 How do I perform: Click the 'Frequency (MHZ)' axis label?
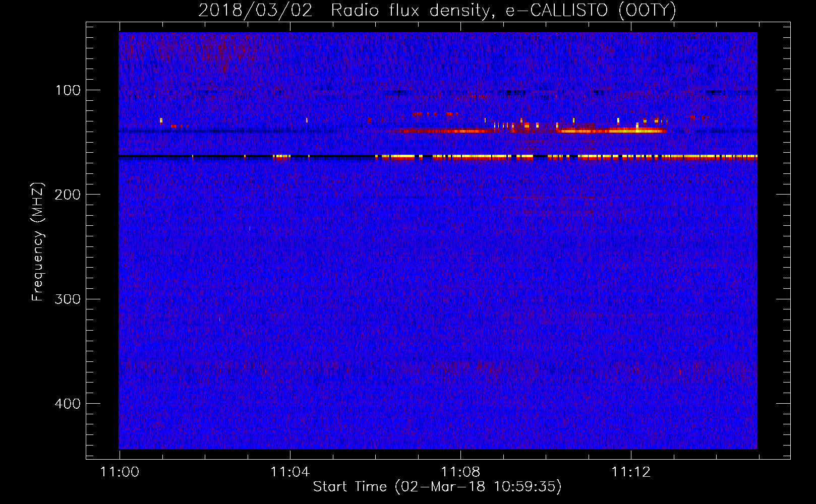pos(38,241)
